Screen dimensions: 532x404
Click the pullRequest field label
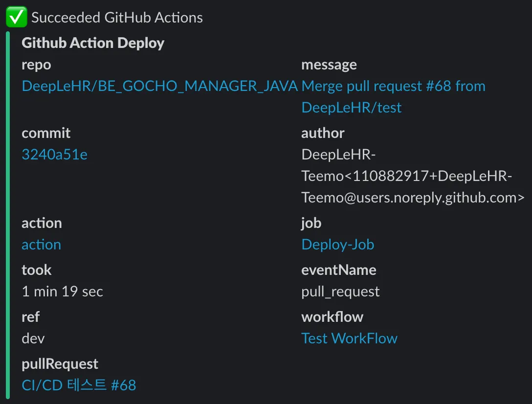pyautogui.click(x=60, y=364)
